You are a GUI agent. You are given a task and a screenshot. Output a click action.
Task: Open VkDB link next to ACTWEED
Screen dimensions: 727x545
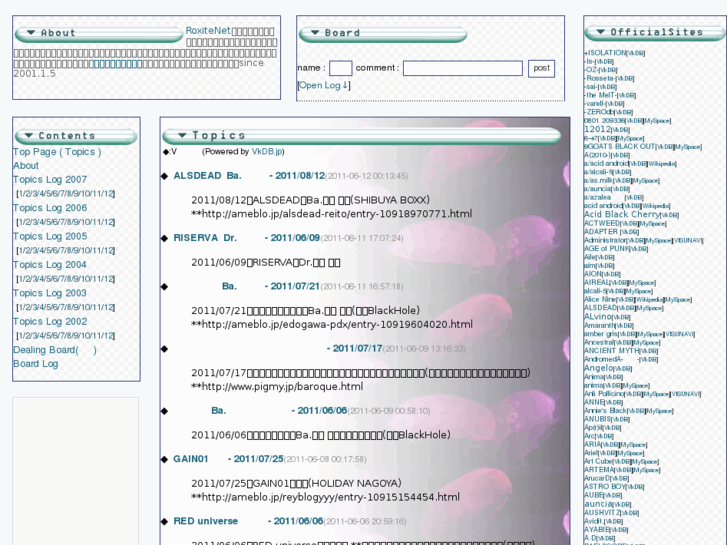628,224
